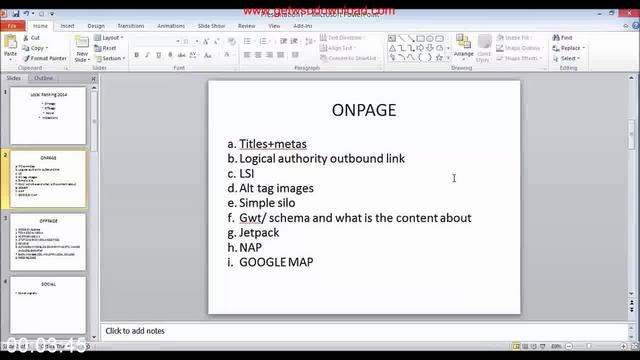Click the ONPAGE slide title
Viewport: 640px width, 360px height.
click(364, 110)
